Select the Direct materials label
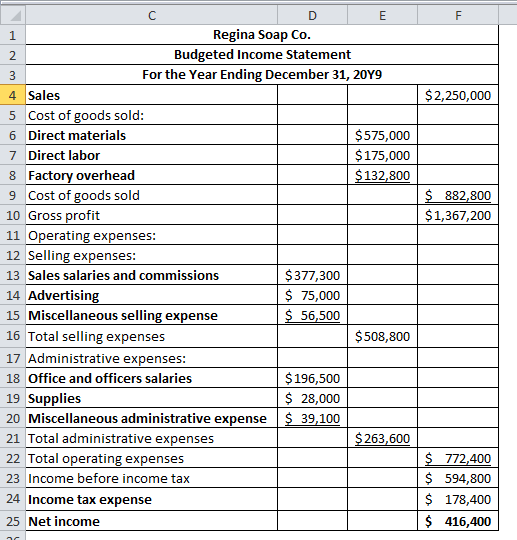This screenshot has width=517, height=540. click(152, 135)
